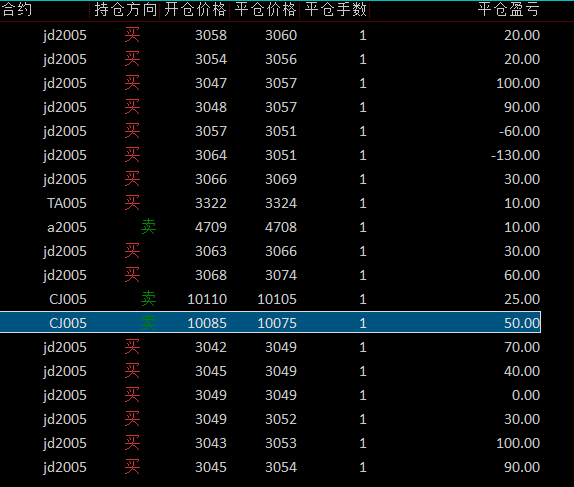Select the last jd2005 row closing at 3054
The image size is (574, 487).
(x=271, y=467)
